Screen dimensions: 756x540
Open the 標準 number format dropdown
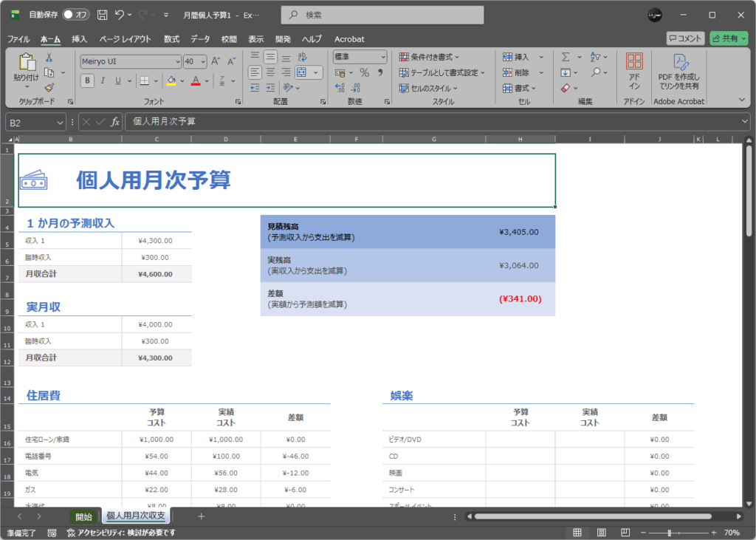click(x=382, y=57)
